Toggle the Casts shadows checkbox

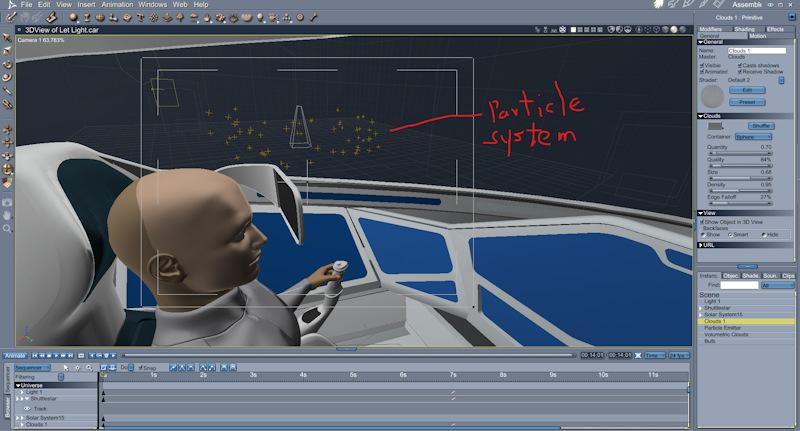tap(740, 65)
